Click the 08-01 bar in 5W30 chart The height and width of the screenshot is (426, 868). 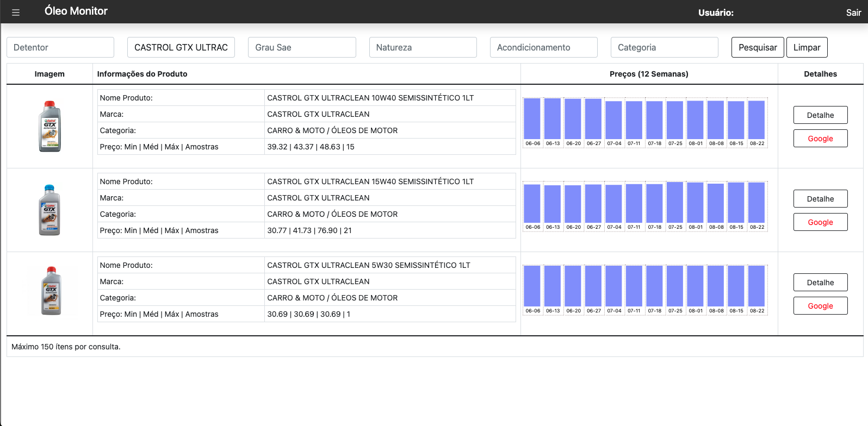[x=696, y=286]
